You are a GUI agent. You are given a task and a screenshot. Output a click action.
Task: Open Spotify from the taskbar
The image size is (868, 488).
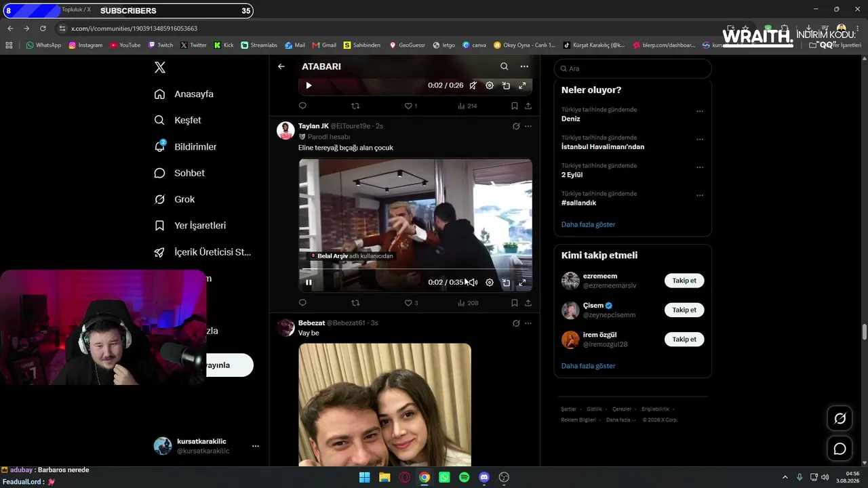(464, 477)
